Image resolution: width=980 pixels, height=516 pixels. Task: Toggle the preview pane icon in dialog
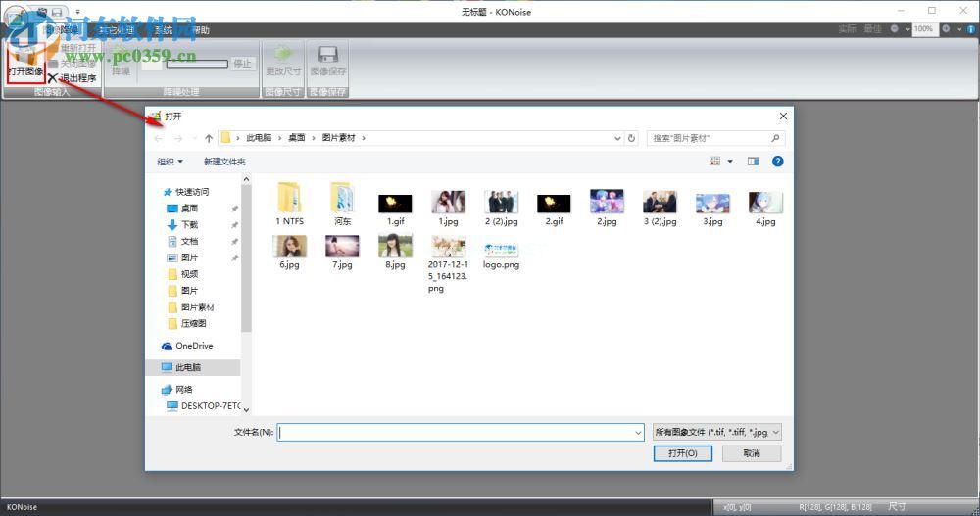point(753,162)
